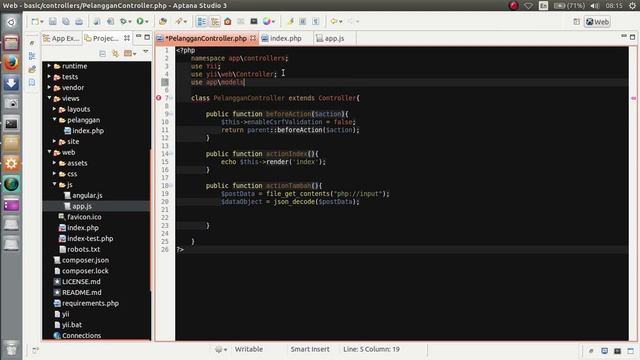Click Firefox icon in Ubuntu launcher

[11, 63]
